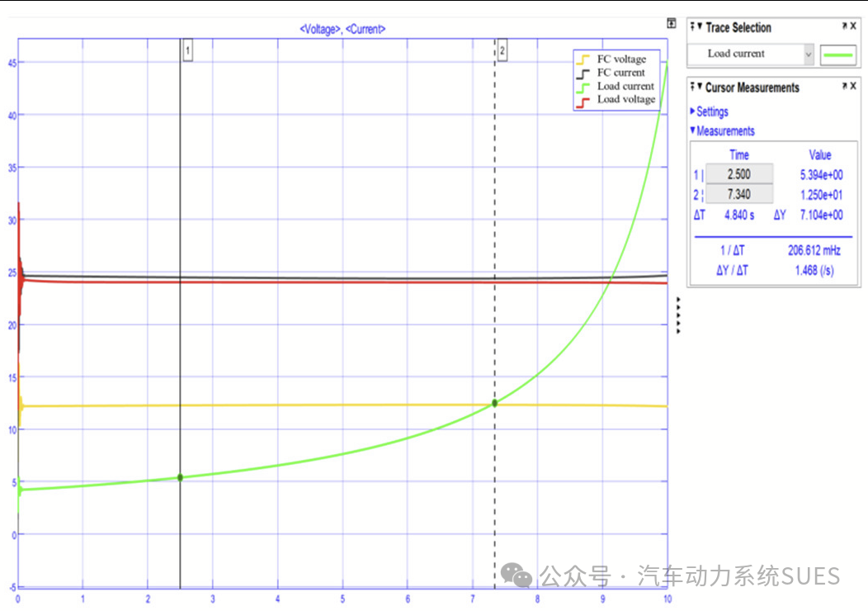Click the maximize axes icon above plot
Screen dimensions: 868x611
671,23
